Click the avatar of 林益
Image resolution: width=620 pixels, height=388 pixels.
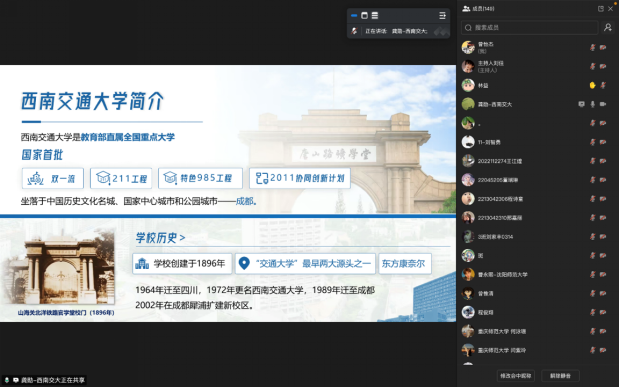point(468,85)
